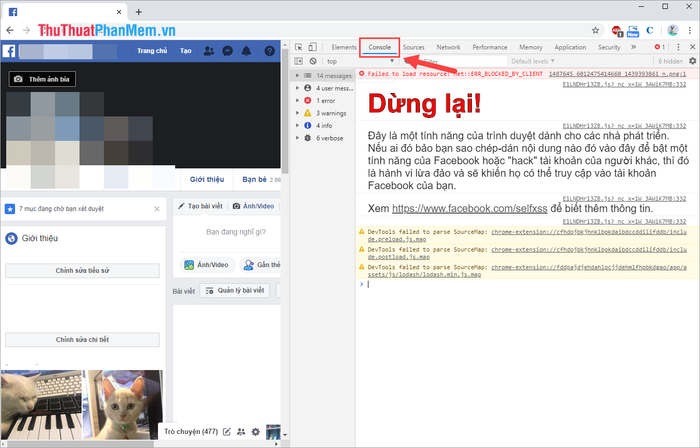Switch to the Console tab
This screenshot has width=700, height=448.
click(x=379, y=47)
